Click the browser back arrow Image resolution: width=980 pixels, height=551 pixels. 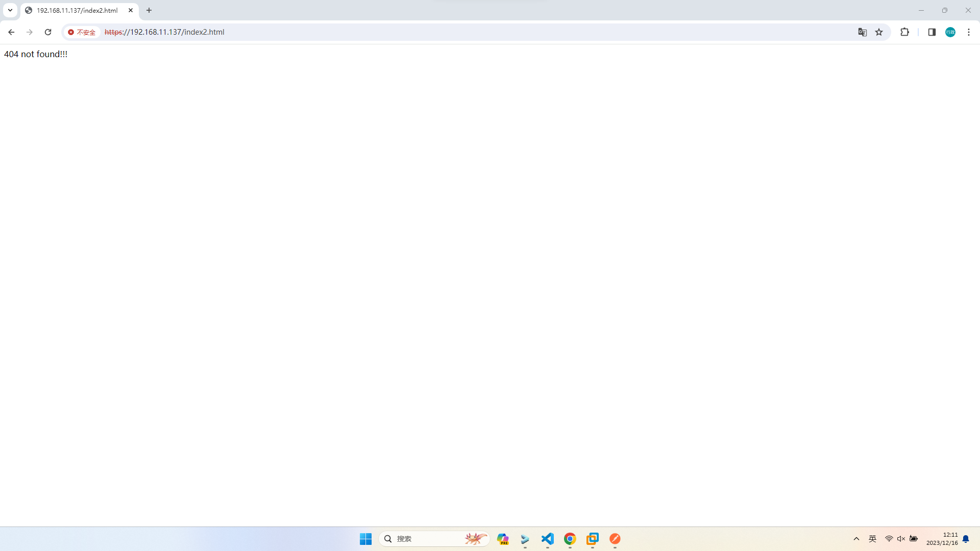[11, 32]
